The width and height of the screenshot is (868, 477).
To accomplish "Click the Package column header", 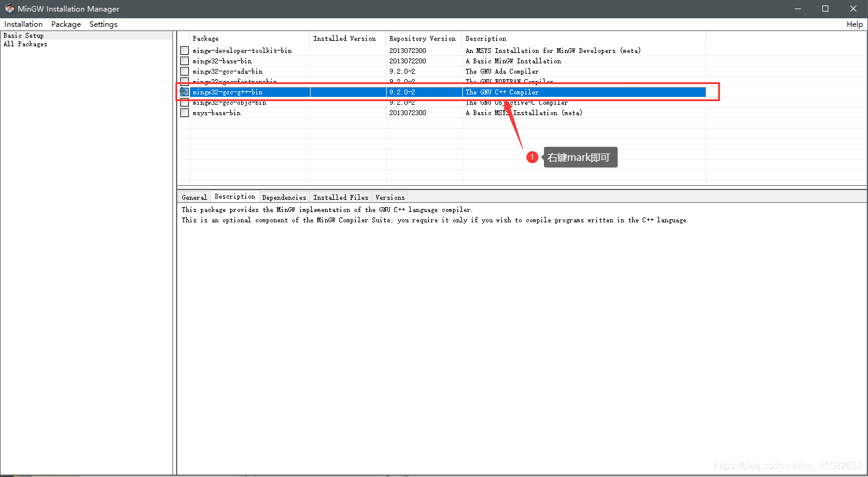I will [x=250, y=38].
